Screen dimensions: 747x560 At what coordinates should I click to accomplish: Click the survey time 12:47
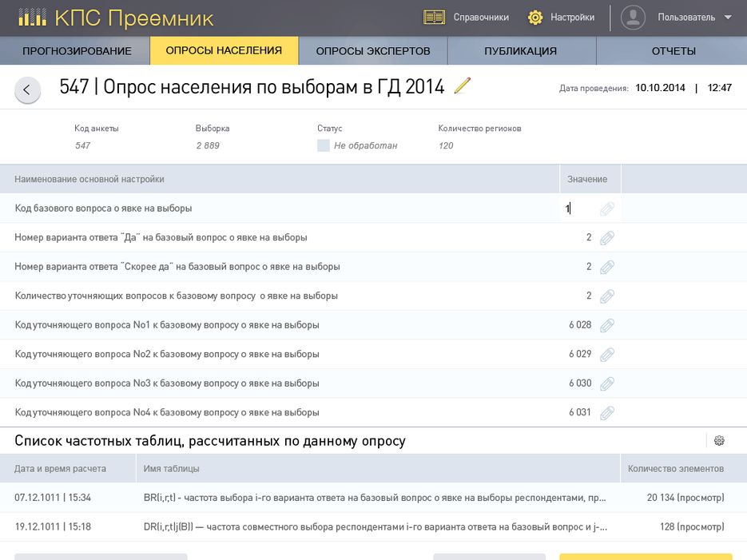719,88
